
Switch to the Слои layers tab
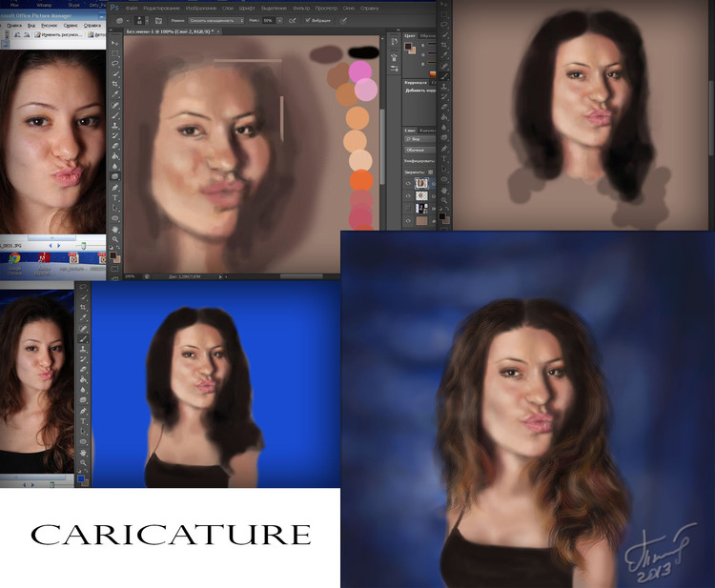[410, 130]
